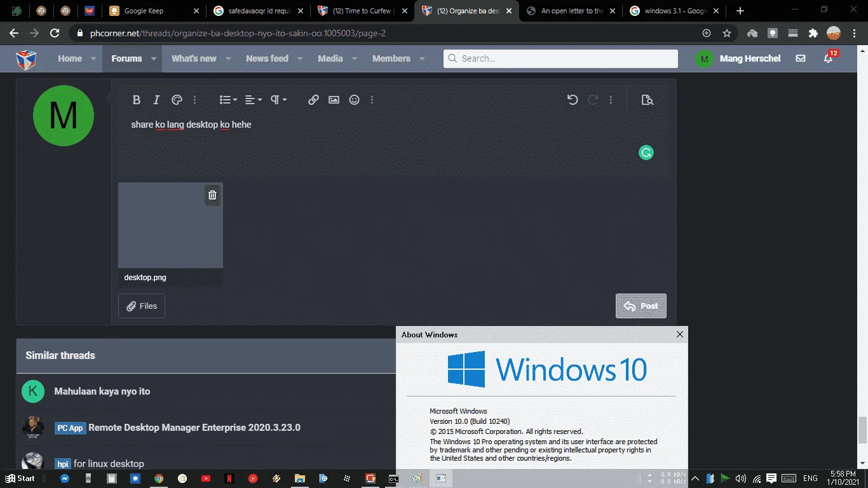Reload the current page

coord(55,33)
